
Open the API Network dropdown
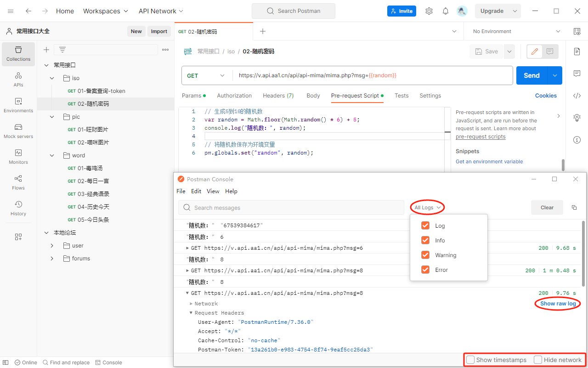(x=161, y=11)
